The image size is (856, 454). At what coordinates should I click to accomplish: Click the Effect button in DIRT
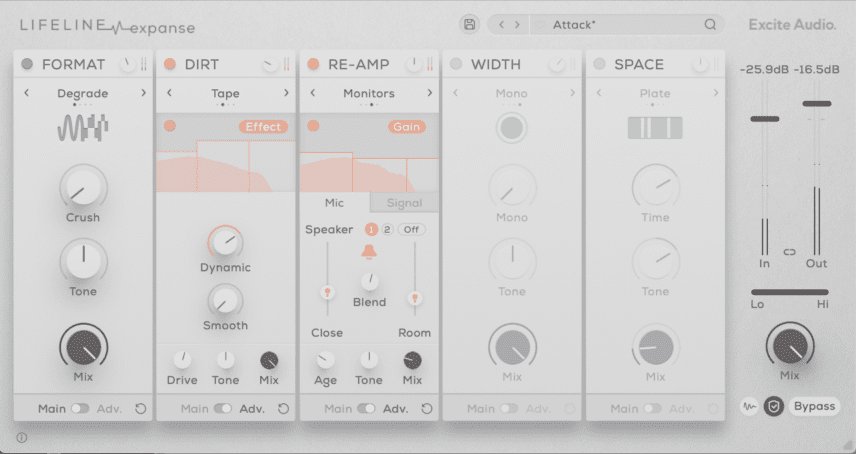pyautogui.click(x=263, y=127)
